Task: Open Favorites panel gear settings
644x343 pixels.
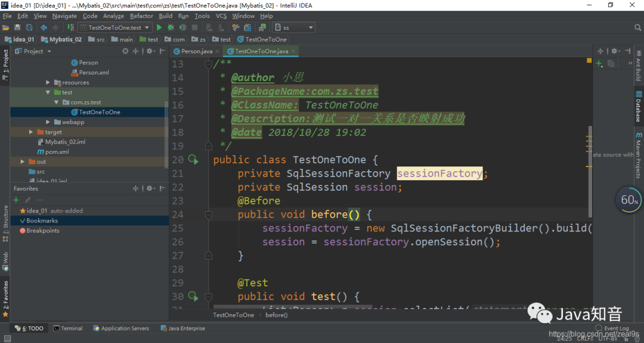Action: pyautogui.click(x=150, y=188)
